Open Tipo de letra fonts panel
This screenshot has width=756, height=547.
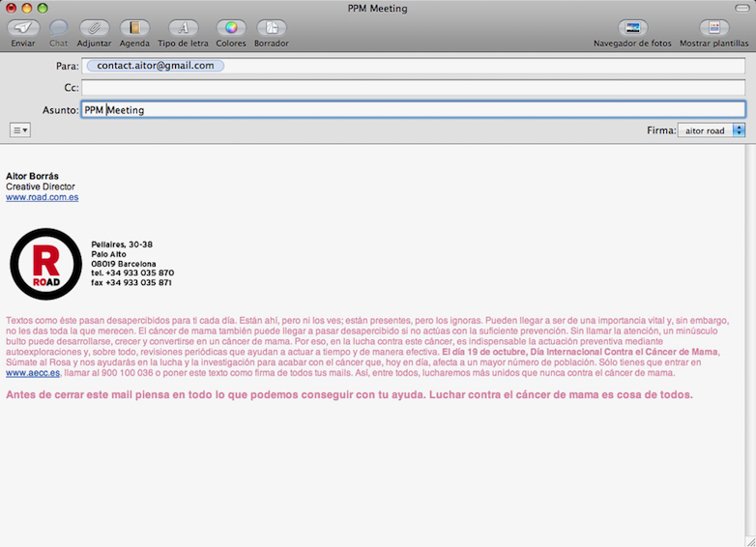[183, 28]
